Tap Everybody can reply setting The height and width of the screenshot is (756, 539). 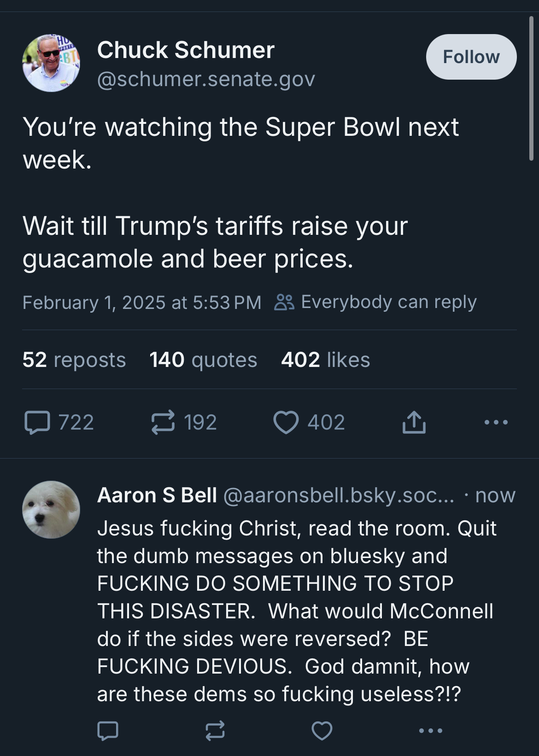pos(375,302)
